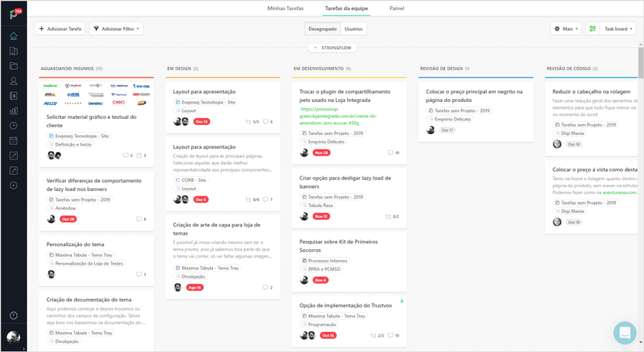Click the AGUARDANDO INSUMOS column header
Image resolution: width=644 pixels, height=352 pixels.
pyautogui.click(x=71, y=68)
